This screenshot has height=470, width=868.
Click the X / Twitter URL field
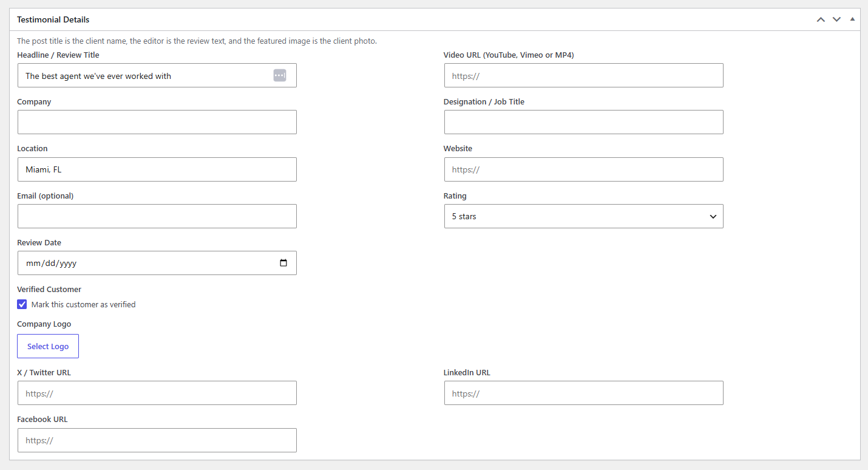pos(157,393)
